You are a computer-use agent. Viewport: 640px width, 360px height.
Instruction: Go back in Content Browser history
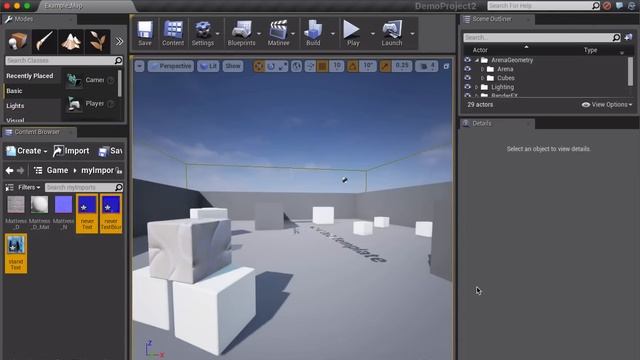pos(9,171)
